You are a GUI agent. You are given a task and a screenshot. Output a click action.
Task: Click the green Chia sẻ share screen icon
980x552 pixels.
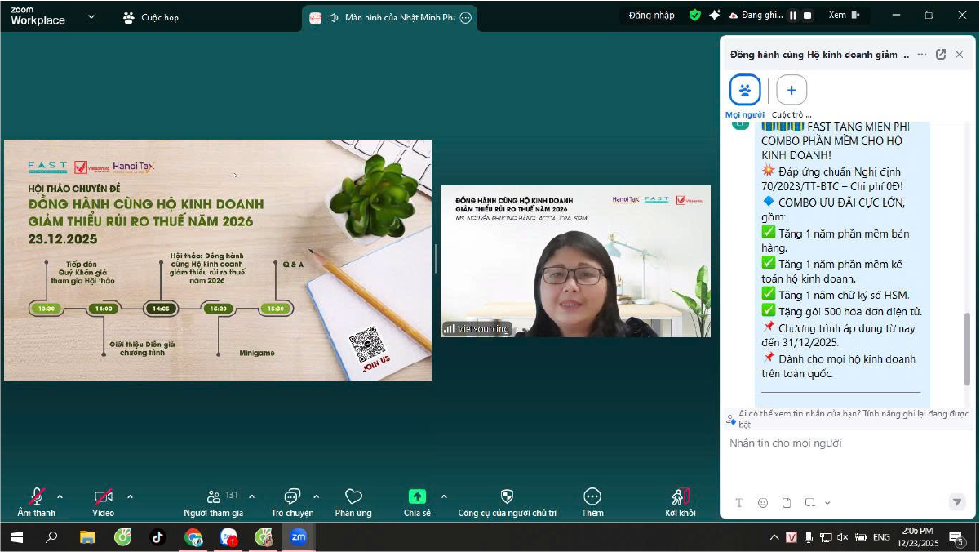pyautogui.click(x=416, y=496)
